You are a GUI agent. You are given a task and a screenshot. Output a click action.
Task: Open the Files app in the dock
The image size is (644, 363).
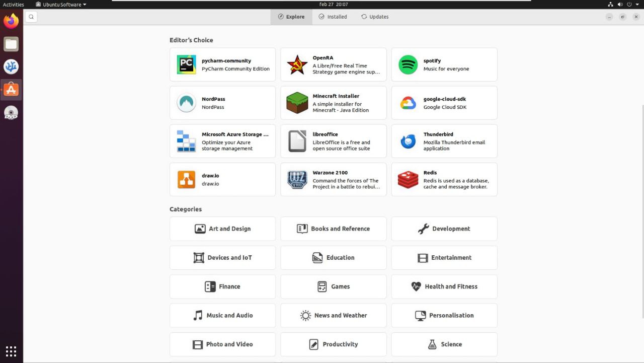coord(11,44)
